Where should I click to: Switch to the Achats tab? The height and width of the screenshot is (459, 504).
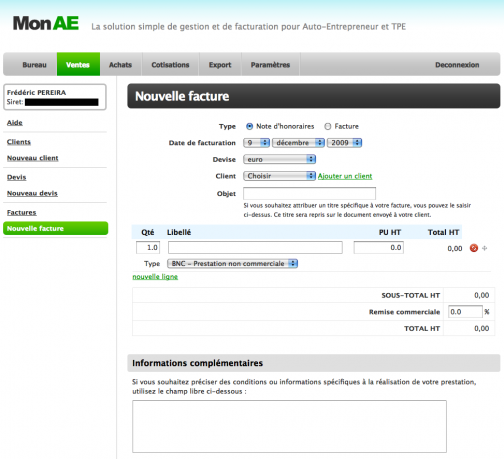[x=120, y=65]
